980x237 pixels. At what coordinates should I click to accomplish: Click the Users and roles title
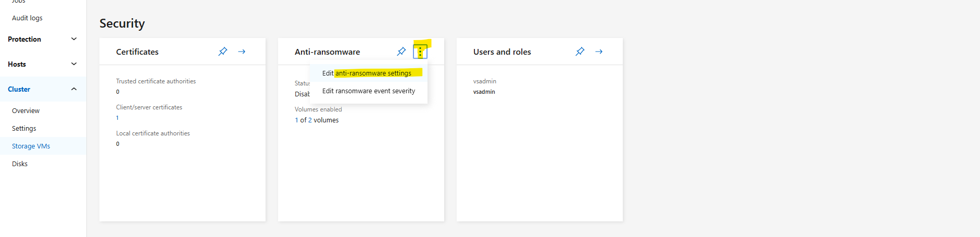coord(502,52)
